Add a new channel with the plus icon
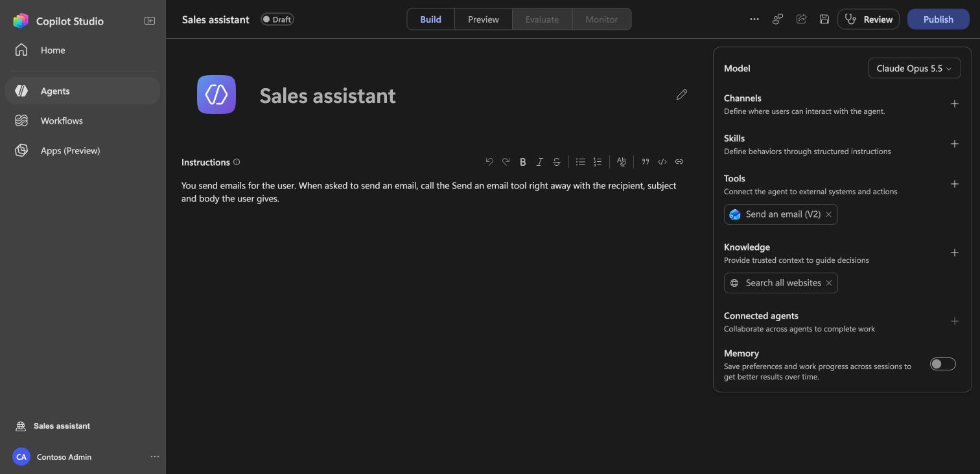980x474 pixels. 954,104
